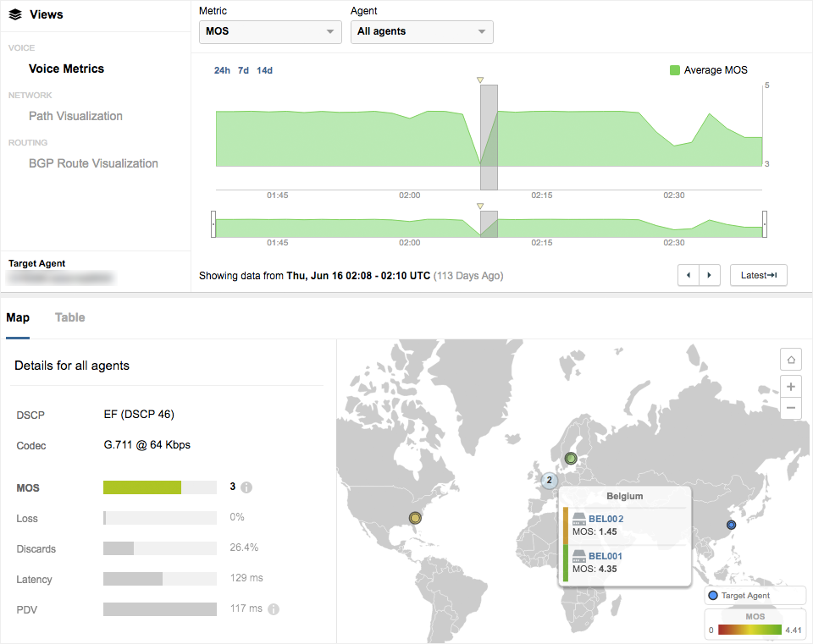813x644 pixels.
Task: Click the PDV info icon
Action: click(274, 609)
